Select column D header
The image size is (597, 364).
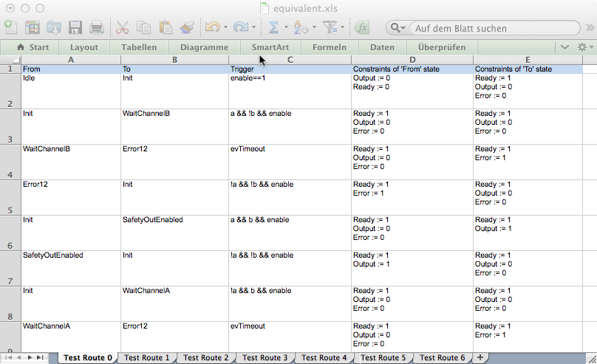pos(412,59)
